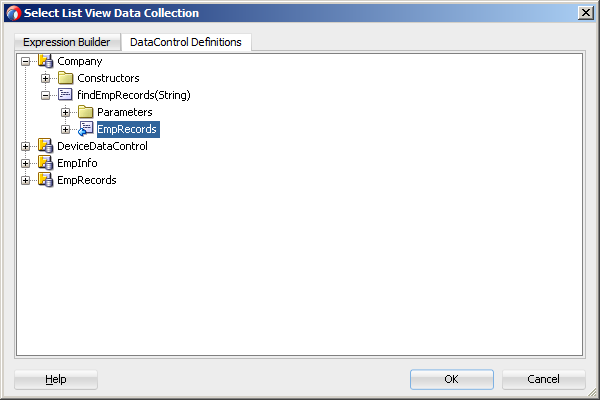Expand the Constructors node

(46, 78)
